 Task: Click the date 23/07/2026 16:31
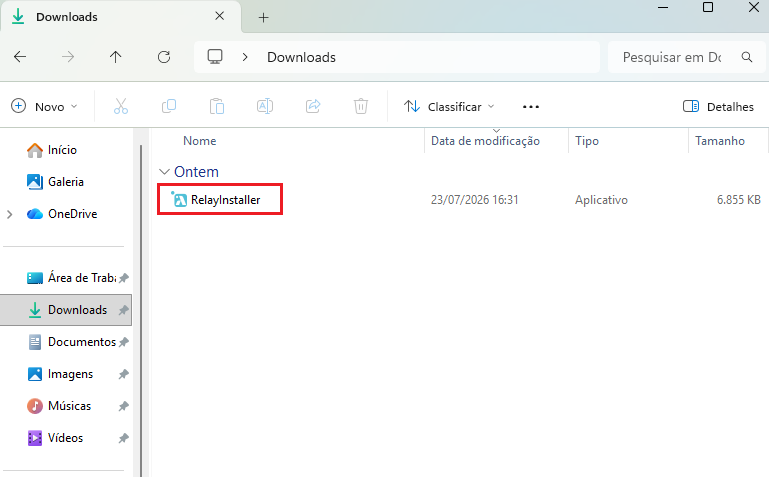(474, 200)
